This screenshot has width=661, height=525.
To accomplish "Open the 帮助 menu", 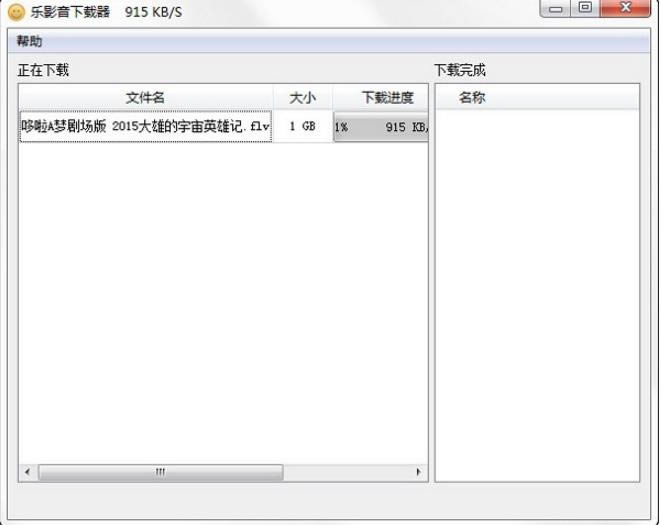I will coord(29,41).
